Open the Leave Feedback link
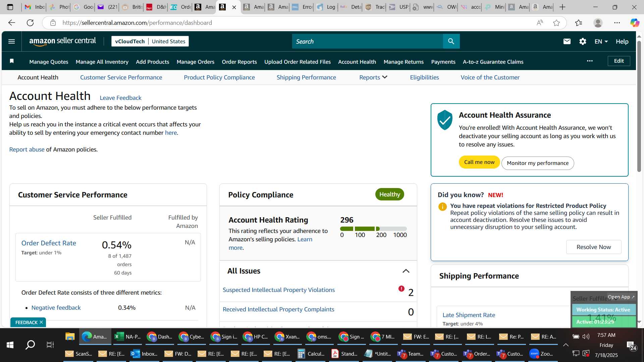Viewport: 644px width, 362px height. click(x=120, y=98)
